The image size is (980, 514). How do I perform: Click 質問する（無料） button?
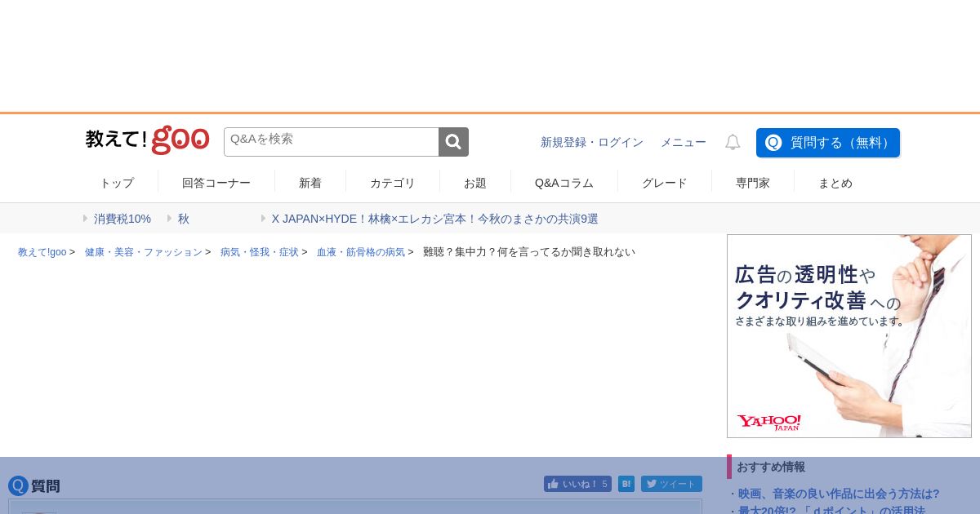tap(828, 143)
